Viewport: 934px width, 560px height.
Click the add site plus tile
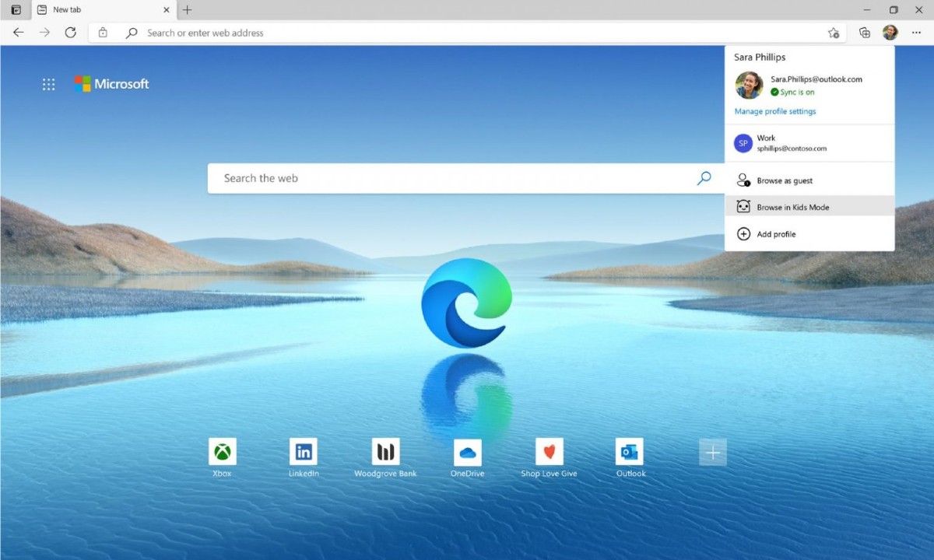click(712, 452)
